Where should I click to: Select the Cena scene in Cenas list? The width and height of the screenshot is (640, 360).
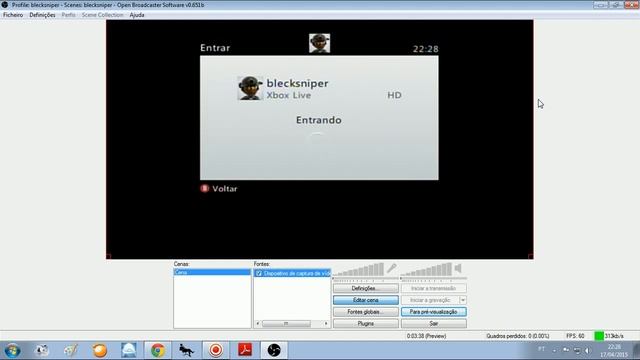pos(212,272)
